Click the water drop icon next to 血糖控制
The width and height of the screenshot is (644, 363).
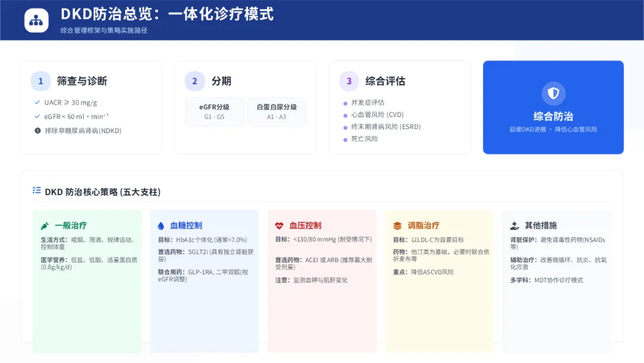click(161, 226)
